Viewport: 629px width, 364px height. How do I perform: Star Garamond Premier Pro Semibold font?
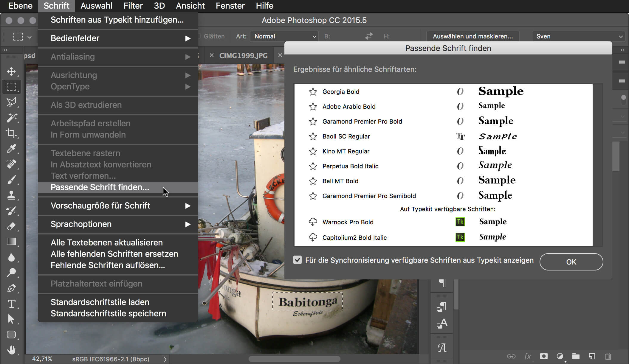(x=313, y=196)
